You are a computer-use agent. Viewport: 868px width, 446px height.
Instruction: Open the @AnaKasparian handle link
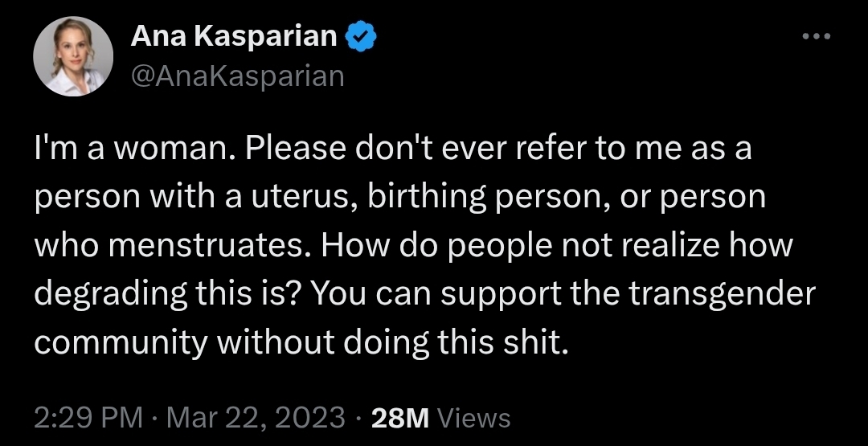[x=236, y=76]
